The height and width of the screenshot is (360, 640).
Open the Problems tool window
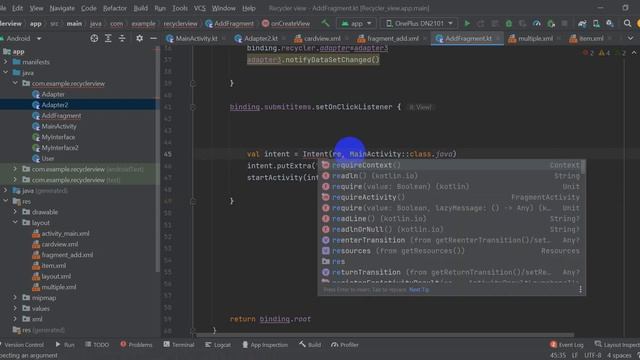pos(136,345)
